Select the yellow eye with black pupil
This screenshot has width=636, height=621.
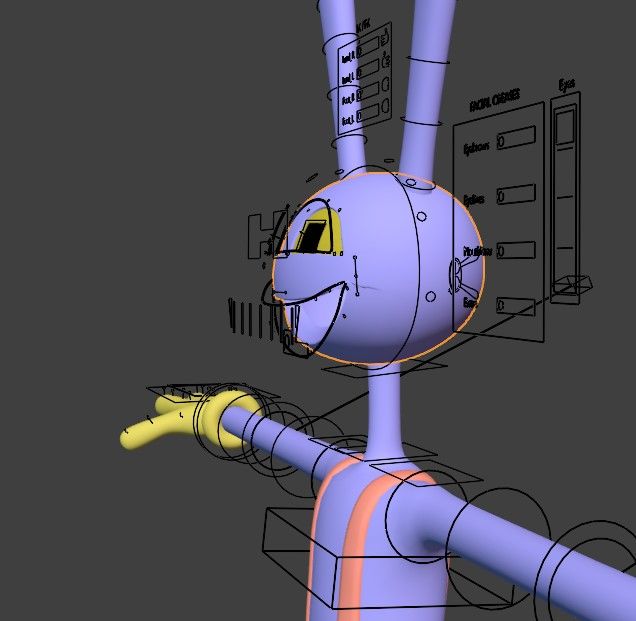coord(316,233)
